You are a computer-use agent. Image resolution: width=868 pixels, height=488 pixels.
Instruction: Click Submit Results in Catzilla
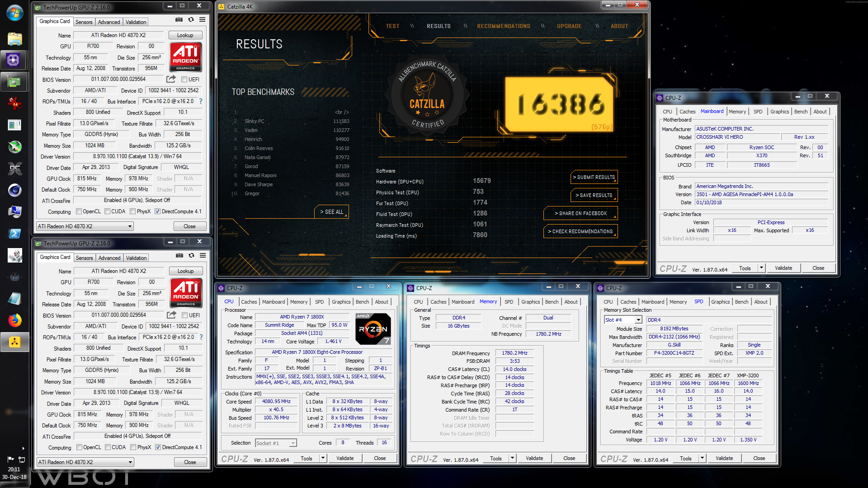click(x=594, y=177)
